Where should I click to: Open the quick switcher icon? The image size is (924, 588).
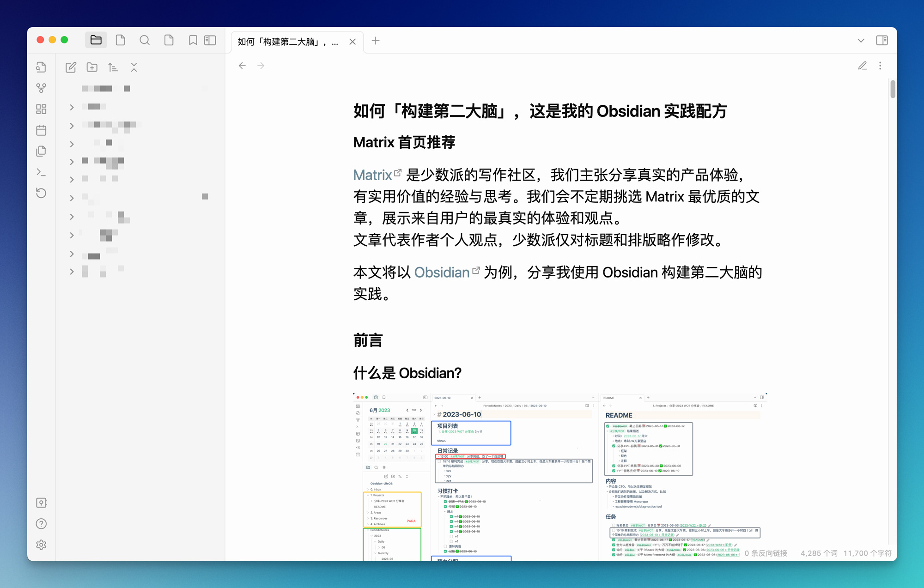[41, 67]
